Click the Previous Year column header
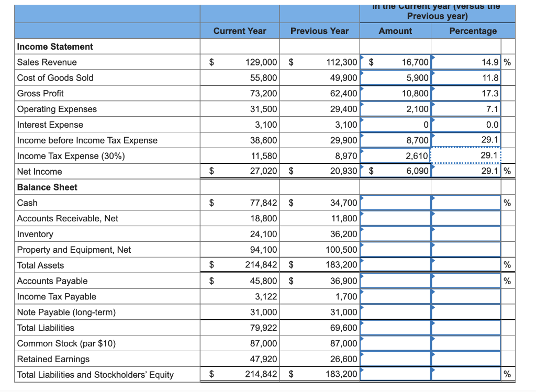This screenshot has width=536, height=392. point(319,31)
